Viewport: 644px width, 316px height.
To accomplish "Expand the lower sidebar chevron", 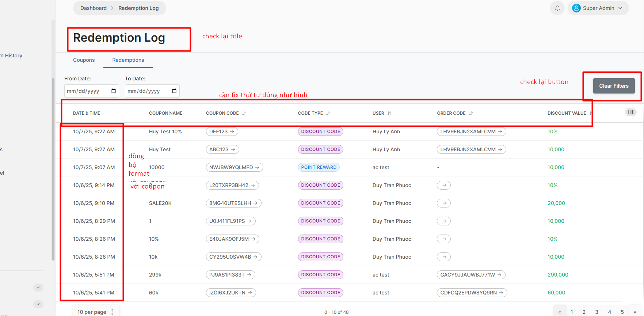I will (38, 304).
